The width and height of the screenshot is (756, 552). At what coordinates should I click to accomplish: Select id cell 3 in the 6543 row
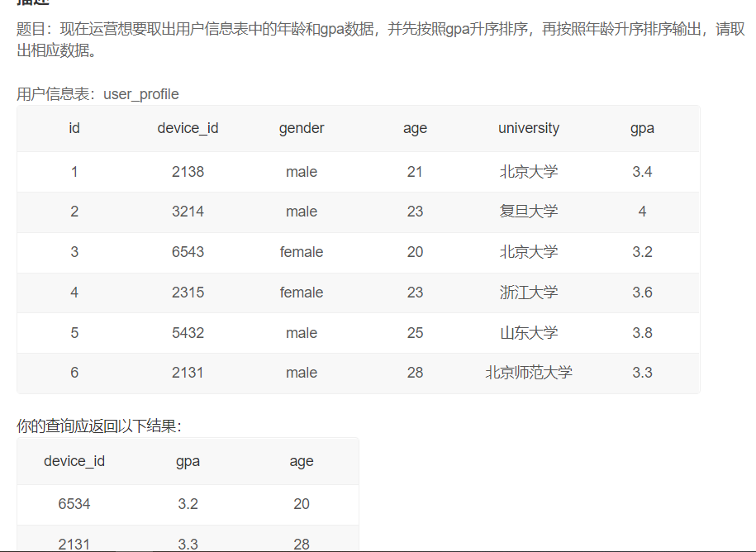[74, 252]
